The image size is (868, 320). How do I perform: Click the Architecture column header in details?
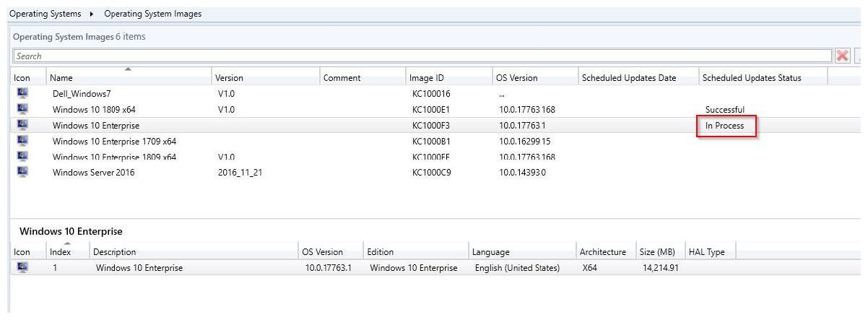pos(602,252)
